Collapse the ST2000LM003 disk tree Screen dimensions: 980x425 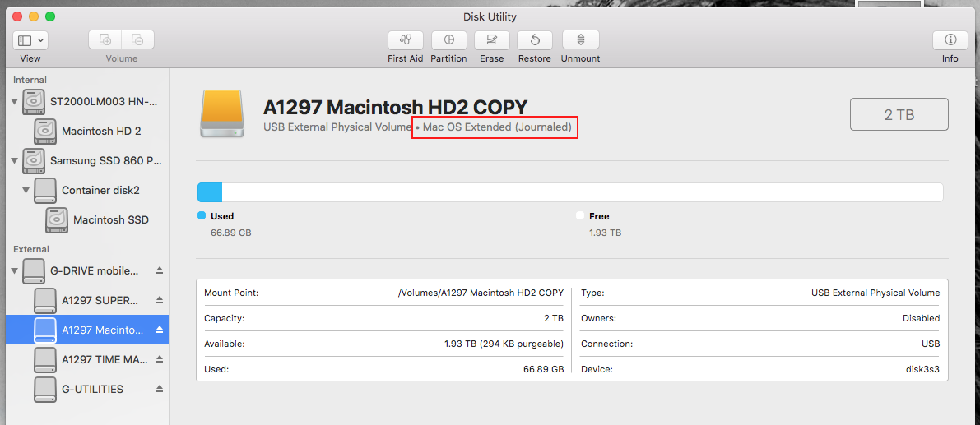[14, 102]
